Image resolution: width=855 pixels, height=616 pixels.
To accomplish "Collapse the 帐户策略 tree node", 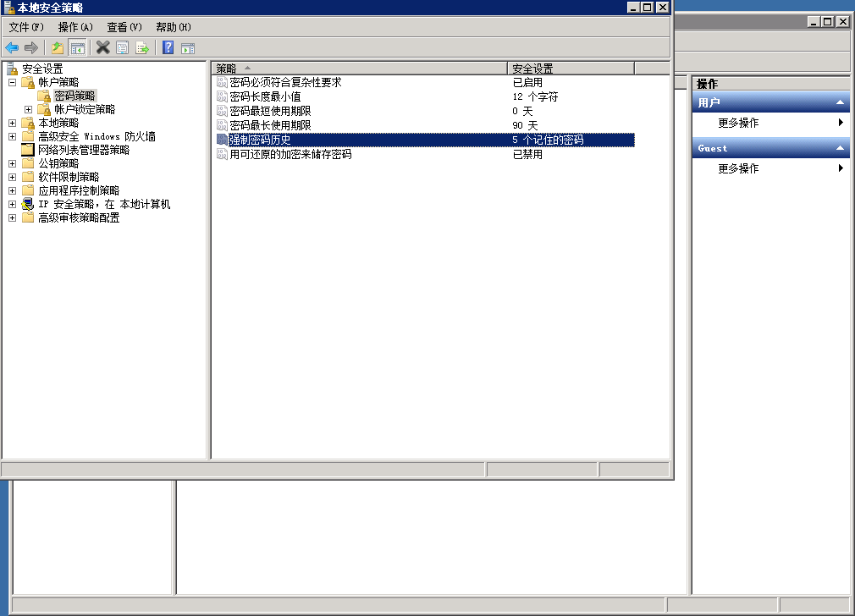I will pos(13,82).
